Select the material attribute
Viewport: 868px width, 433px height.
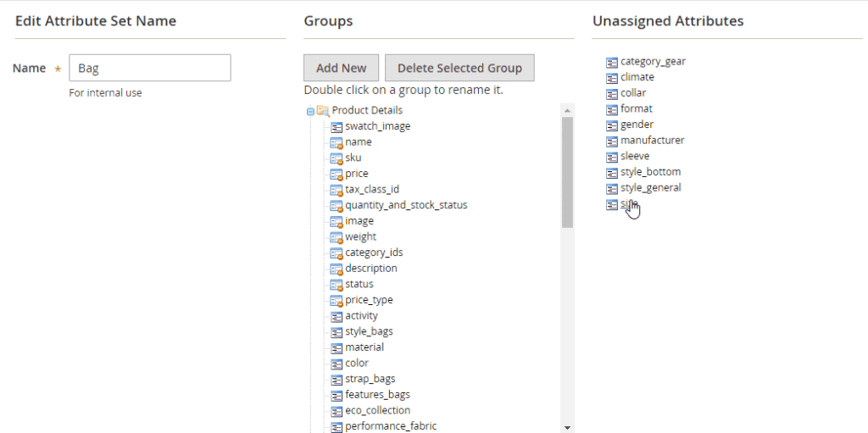click(364, 347)
